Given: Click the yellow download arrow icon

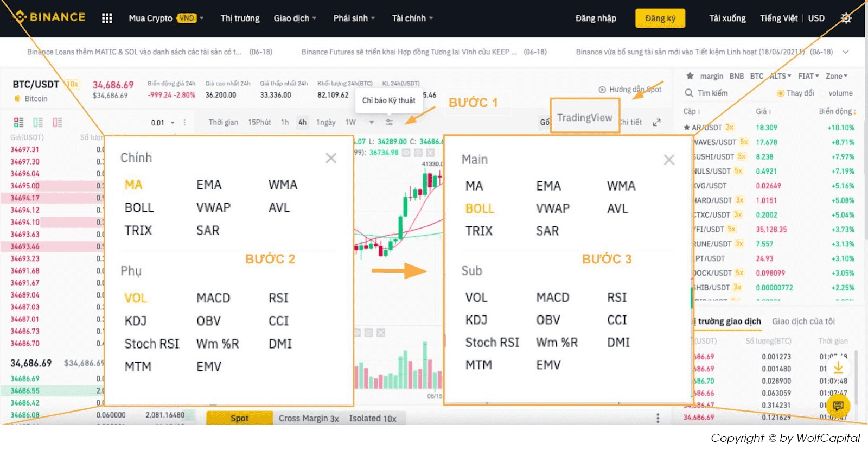Looking at the screenshot, I should [x=838, y=368].
